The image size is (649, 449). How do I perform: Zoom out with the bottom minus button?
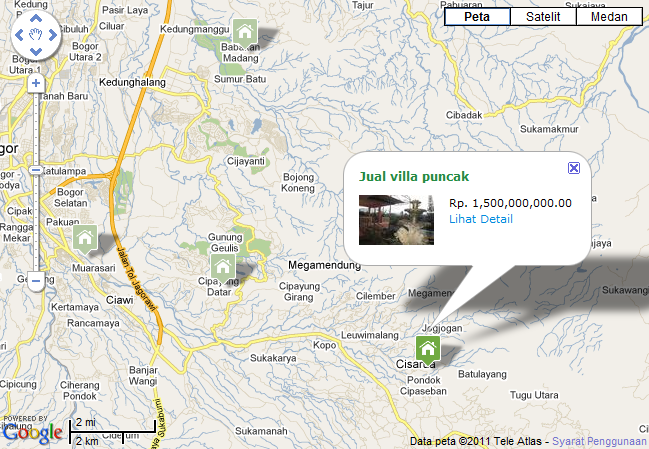[36, 281]
